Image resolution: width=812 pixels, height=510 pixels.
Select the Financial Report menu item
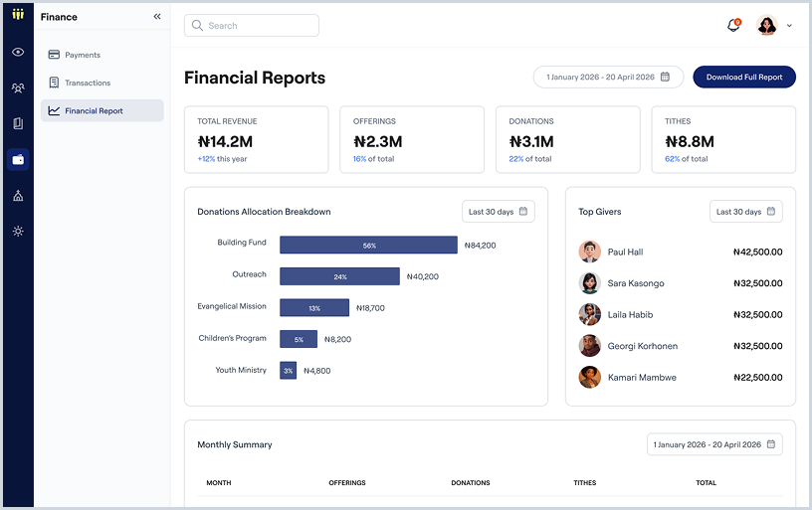(102, 110)
